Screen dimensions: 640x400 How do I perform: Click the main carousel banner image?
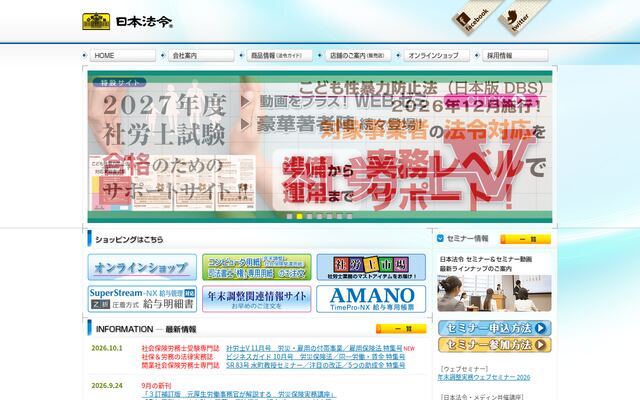click(x=320, y=147)
